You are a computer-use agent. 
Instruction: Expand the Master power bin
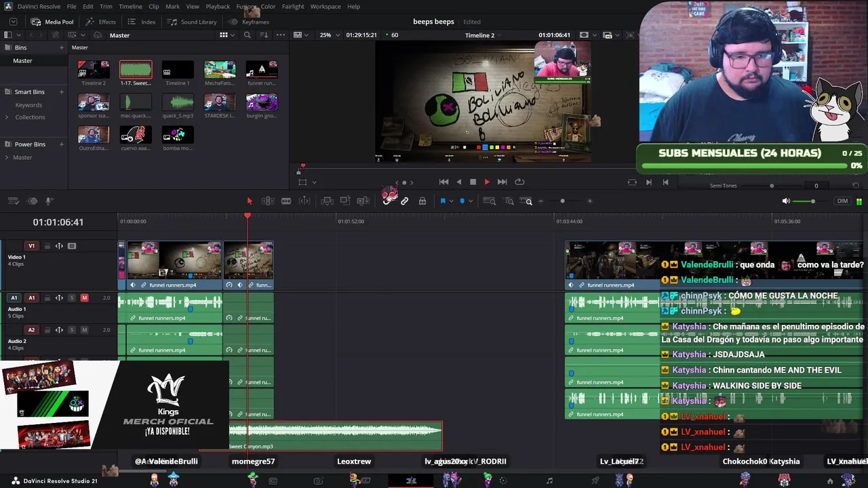[x=7, y=157]
